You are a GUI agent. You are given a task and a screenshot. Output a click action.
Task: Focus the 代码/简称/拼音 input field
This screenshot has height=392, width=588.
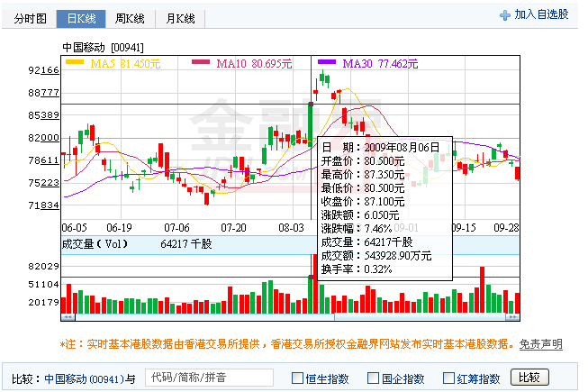[x=209, y=378]
